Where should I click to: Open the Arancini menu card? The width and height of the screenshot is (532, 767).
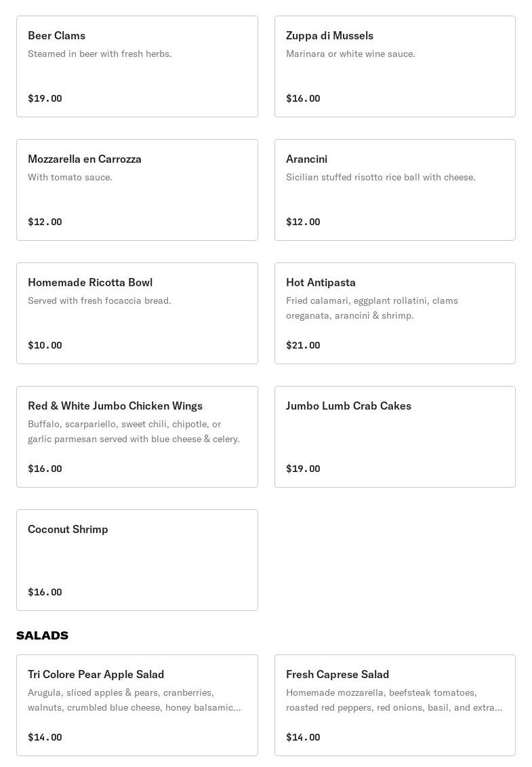(395, 190)
